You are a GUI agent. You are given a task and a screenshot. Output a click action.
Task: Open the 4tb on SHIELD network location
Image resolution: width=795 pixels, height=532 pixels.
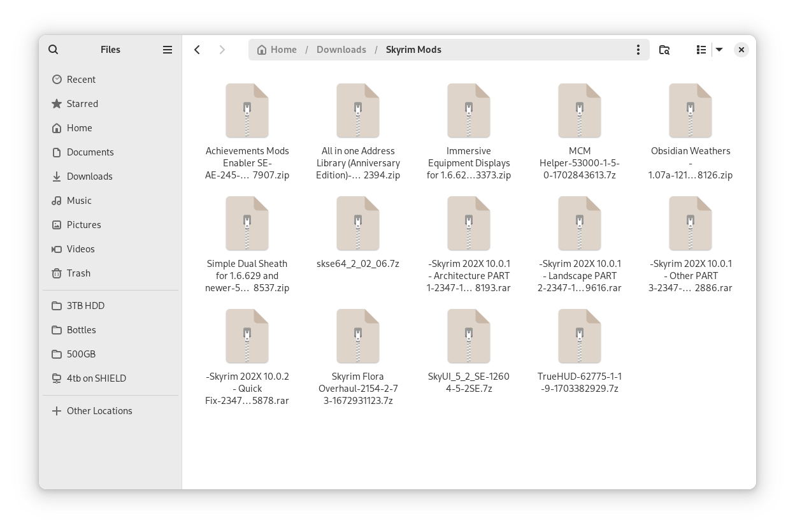click(x=110, y=378)
